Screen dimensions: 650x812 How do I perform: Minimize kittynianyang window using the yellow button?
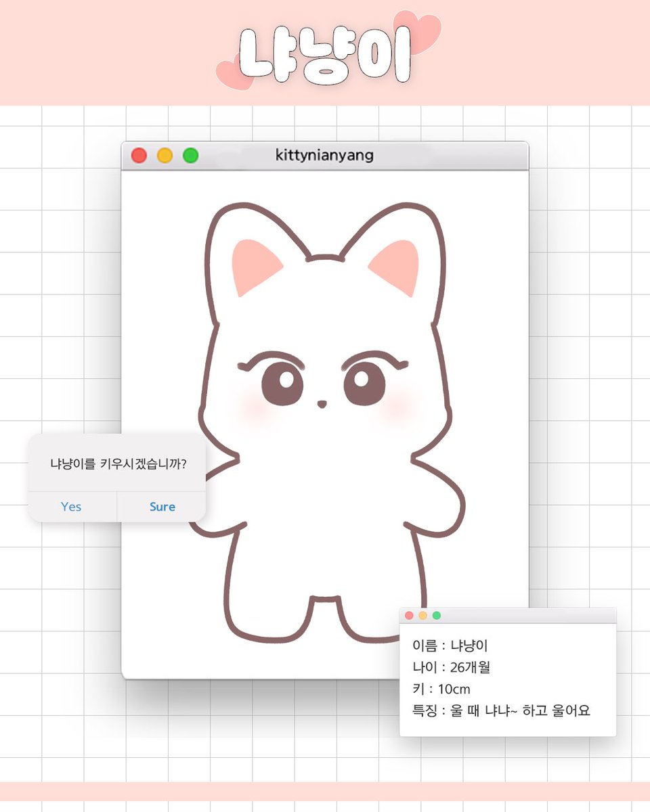click(x=165, y=156)
